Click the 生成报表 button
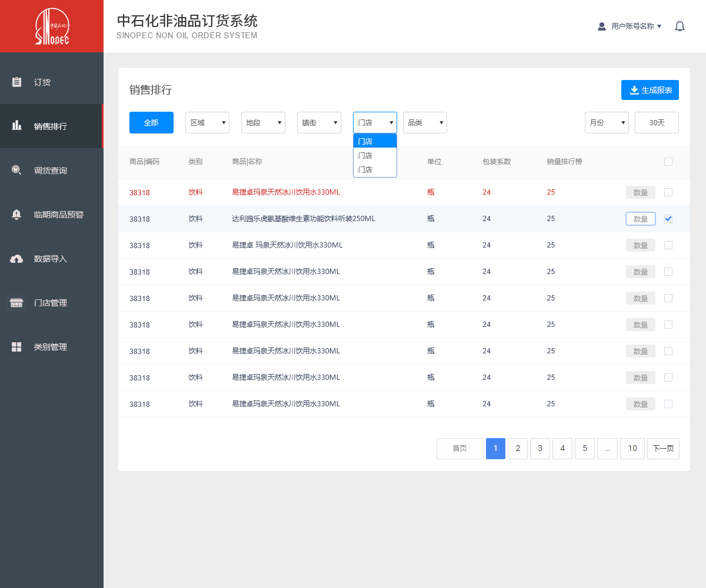Screen dimensions: 706x588 (x=650, y=90)
